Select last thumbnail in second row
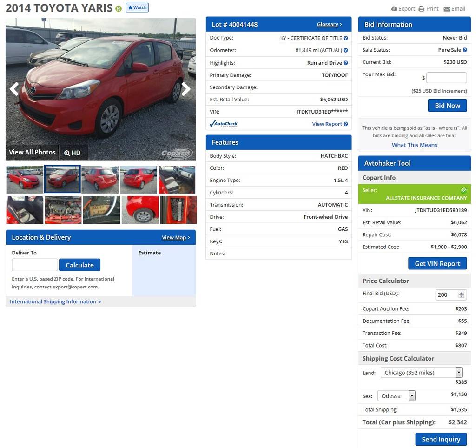Viewport: 476px width, 448px height. 178,210
